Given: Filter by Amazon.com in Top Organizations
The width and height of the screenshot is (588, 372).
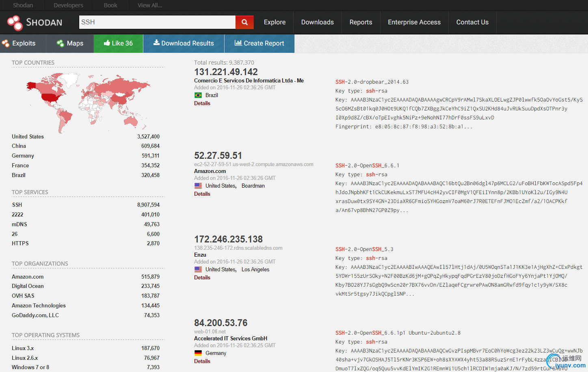Looking at the screenshot, I should tap(28, 277).
